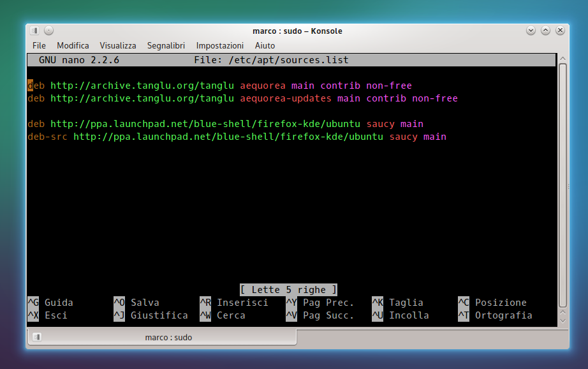The height and width of the screenshot is (369, 588).
Task: Open the Segnalibri menu
Action: coord(166,45)
